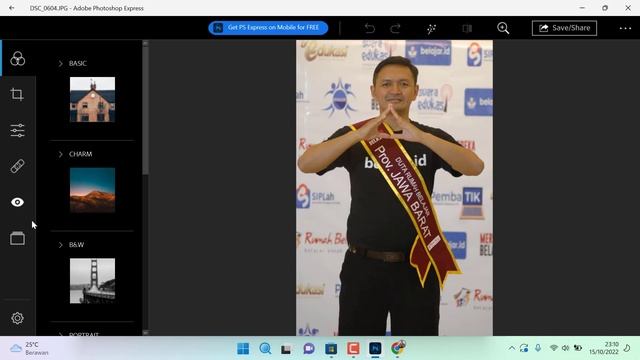
Task: Open Google Chrome from taskbar
Action: (397, 348)
